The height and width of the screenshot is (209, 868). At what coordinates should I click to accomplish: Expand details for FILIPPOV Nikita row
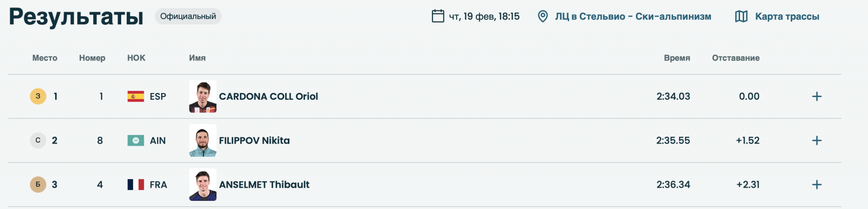pyautogui.click(x=816, y=140)
